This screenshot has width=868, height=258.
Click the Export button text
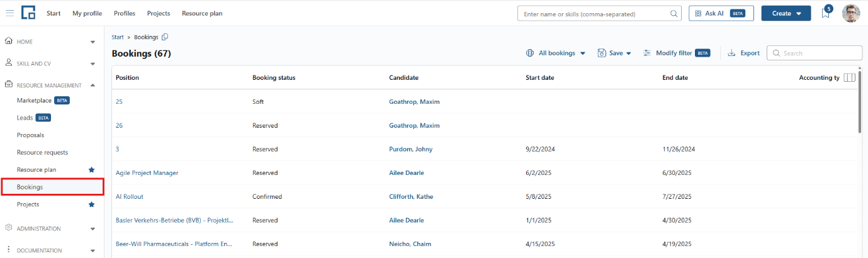[750, 53]
